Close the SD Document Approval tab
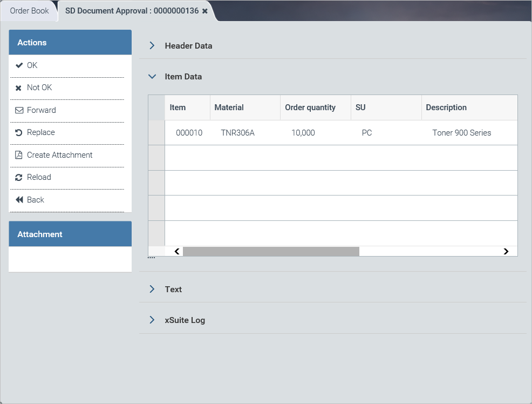 [x=205, y=11]
